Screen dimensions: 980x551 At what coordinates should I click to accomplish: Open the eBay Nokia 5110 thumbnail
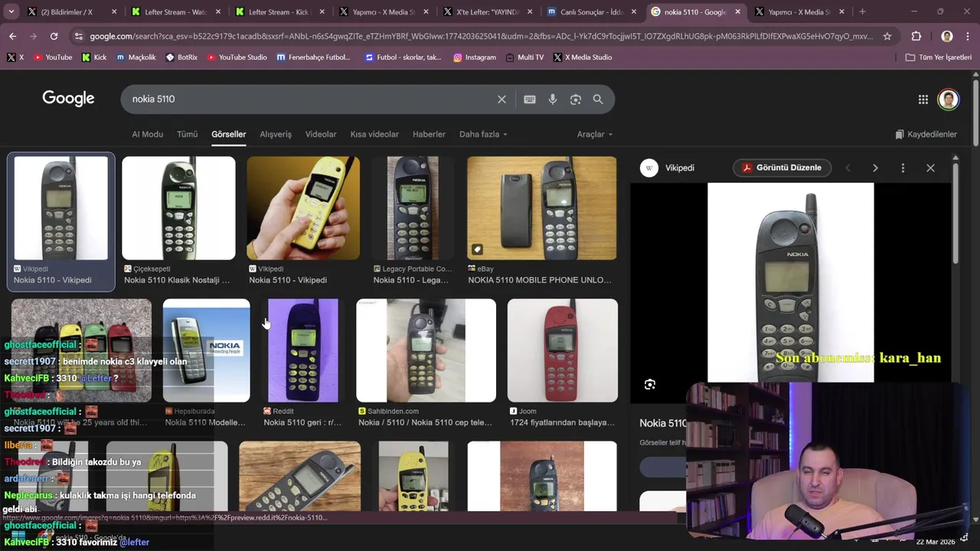click(x=542, y=208)
